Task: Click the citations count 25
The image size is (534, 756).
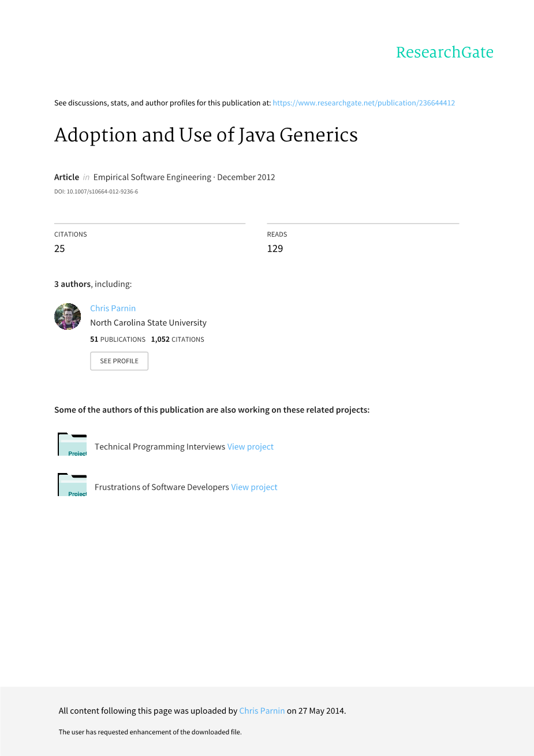Action: 59,248
